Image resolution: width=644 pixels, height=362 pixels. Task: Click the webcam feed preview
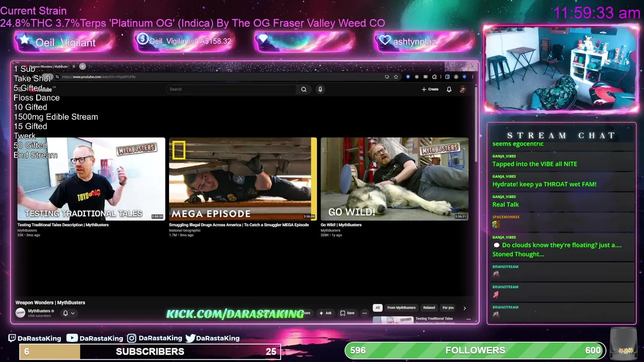[x=561, y=68]
